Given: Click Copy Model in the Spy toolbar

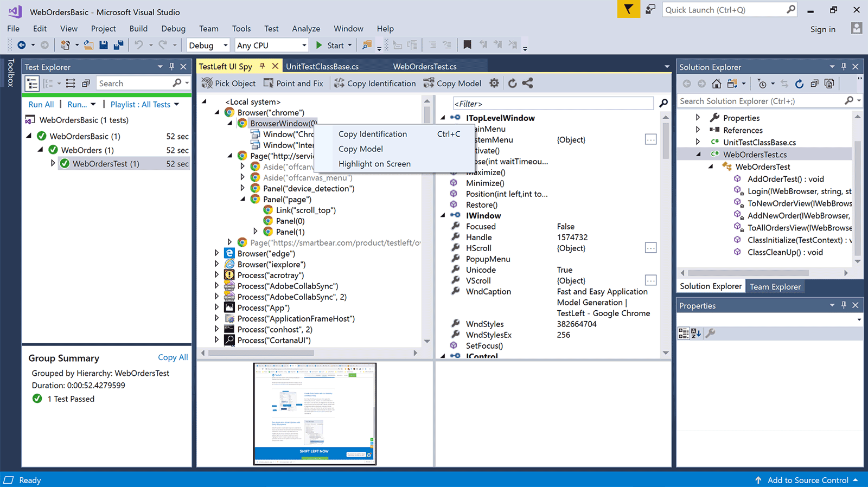Looking at the screenshot, I should pos(452,83).
